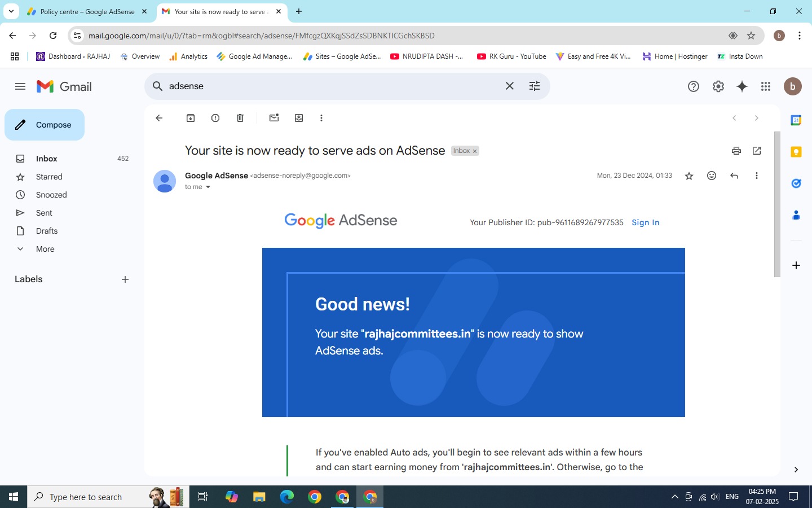Open tab search dropdown arrow
Viewport: 812px width, 508px height.
pyautogui.click(x=11, y=11)
